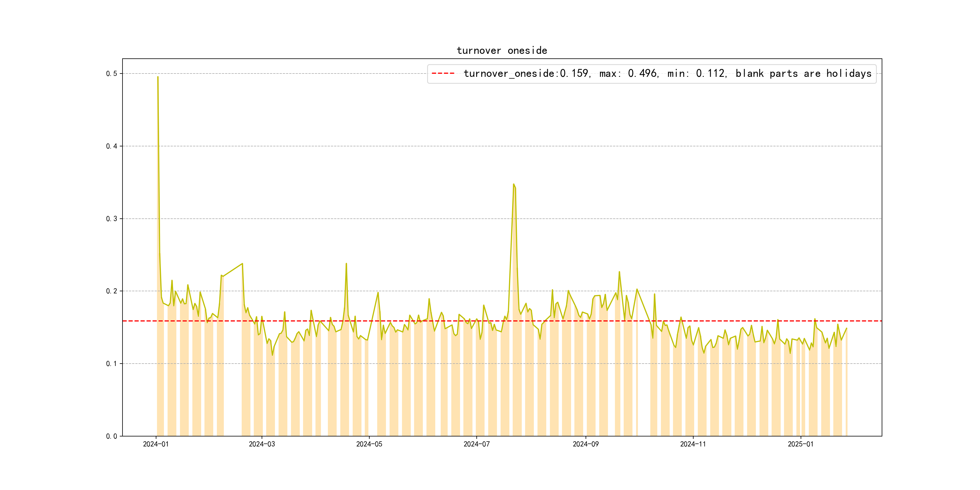Click the 0.2 y-axis tick label
Image resolution: width=980 pixels, height=490 pixels.
pos(112,291)
